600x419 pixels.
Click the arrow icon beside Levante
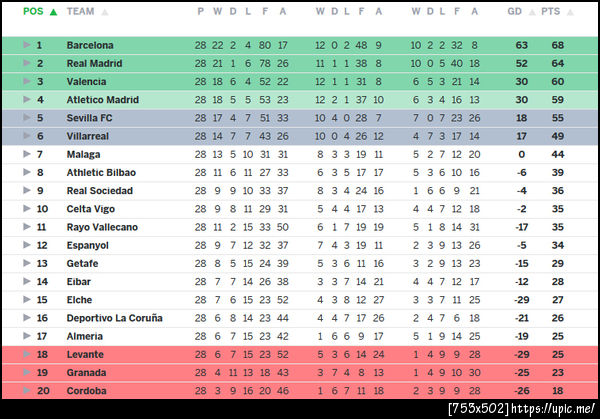click(x=28, y=355)
